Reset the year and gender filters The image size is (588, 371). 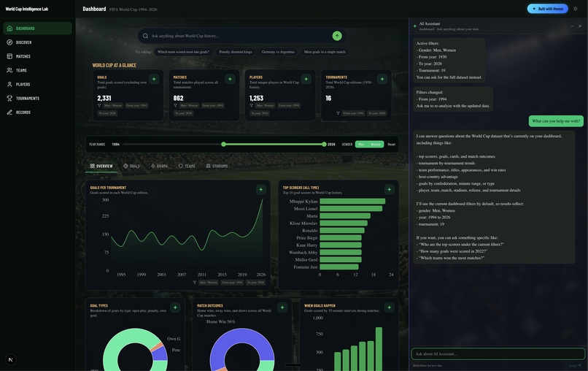[392, 144]
